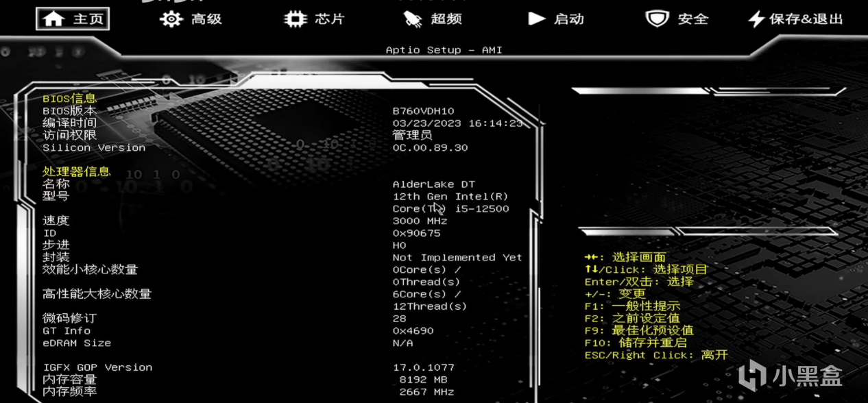The width and height of the screenshot is (868, 403).
Task: Click the B760VDH10 version value
Action: tap(423, 111)
